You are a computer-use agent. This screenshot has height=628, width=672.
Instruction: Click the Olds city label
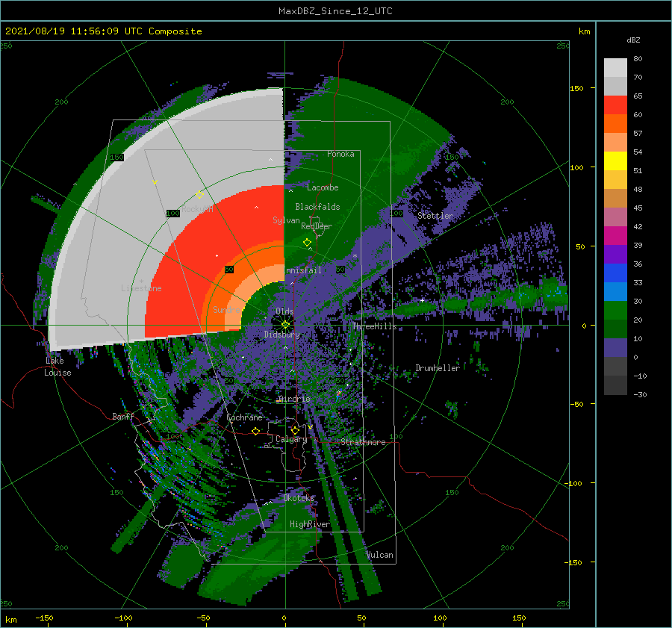pyautogui.click(x=284, y=311)
